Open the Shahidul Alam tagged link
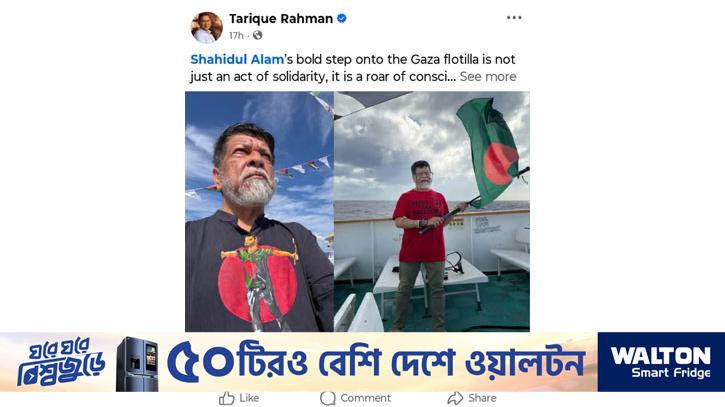This screenshot has height=407, width=725. point(237,59)
